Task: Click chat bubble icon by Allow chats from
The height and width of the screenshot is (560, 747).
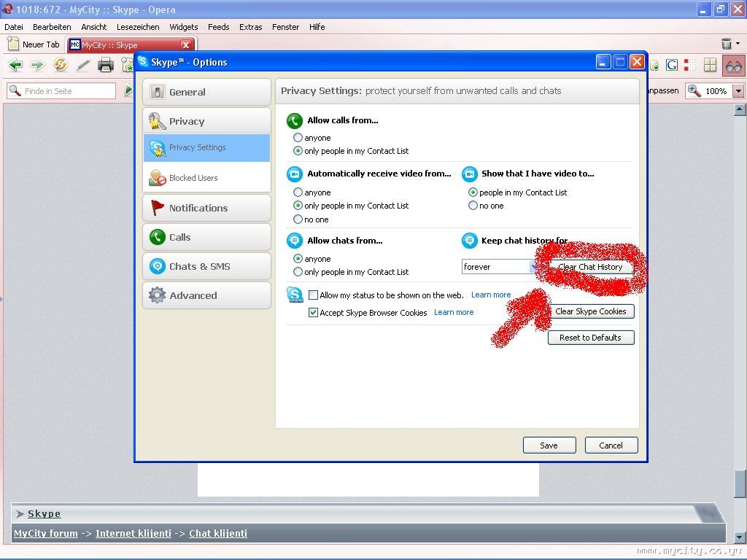Action: click(x=295, y=241)
